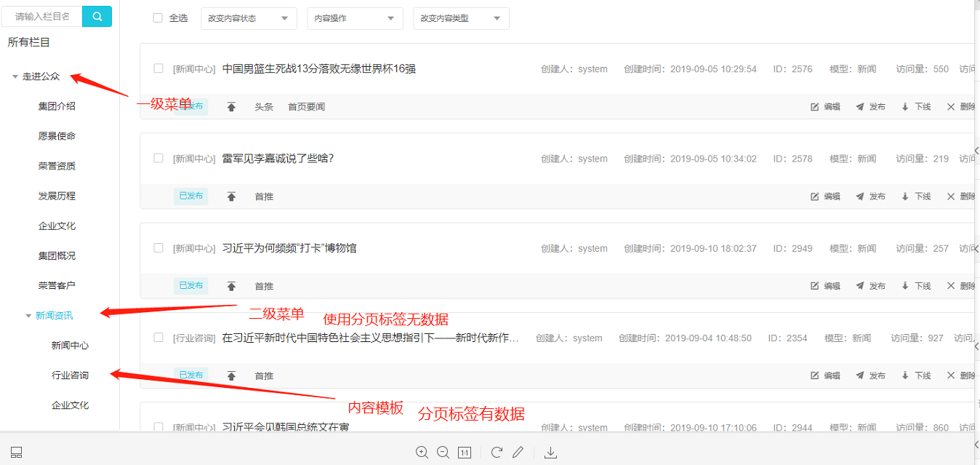Select 发展历程 in the column tree
The image size is (980, 465).
pyautogui.click(x=57, y=196)
